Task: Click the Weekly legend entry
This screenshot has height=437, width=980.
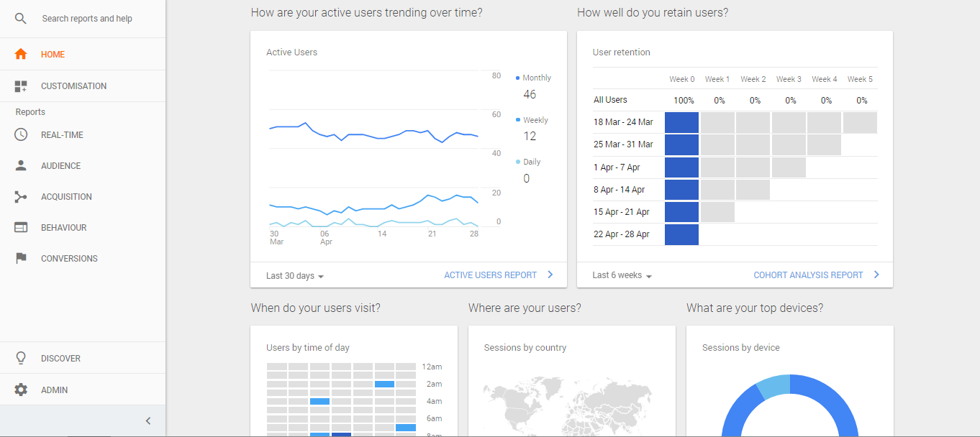Action: [x=532, y=120]
